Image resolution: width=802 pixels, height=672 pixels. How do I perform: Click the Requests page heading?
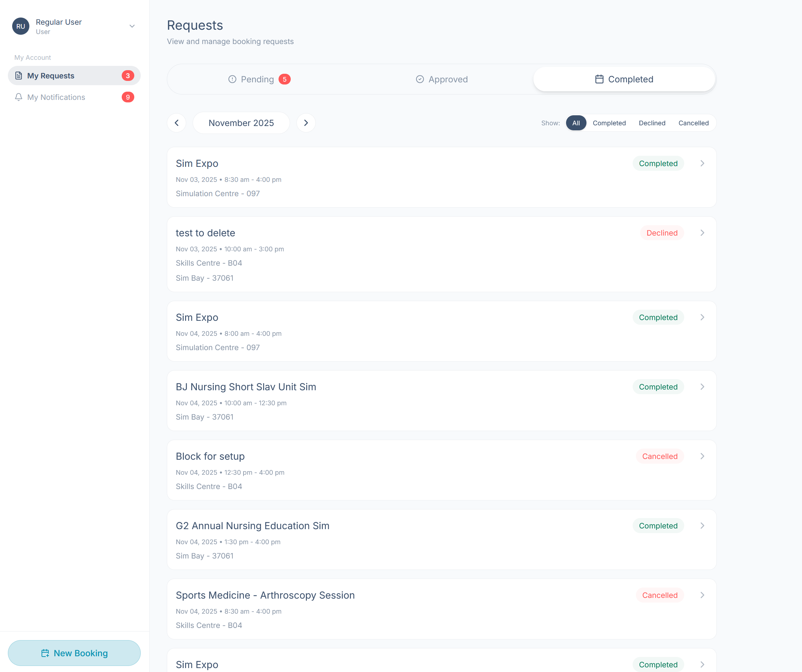[x=195, y=25]
